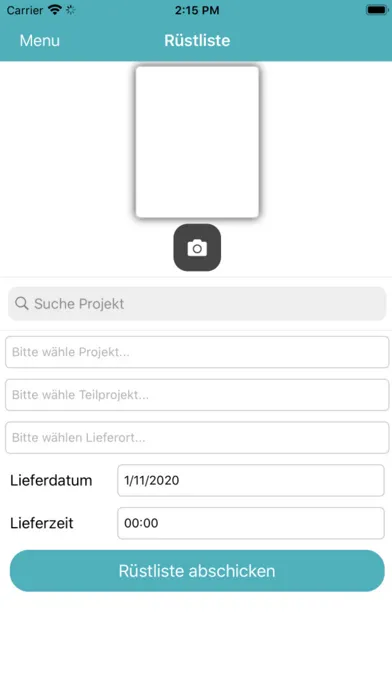Tap the Wi-Fi status icon
The height and width of the screenshot is (696, 392).
click(55, 10)
